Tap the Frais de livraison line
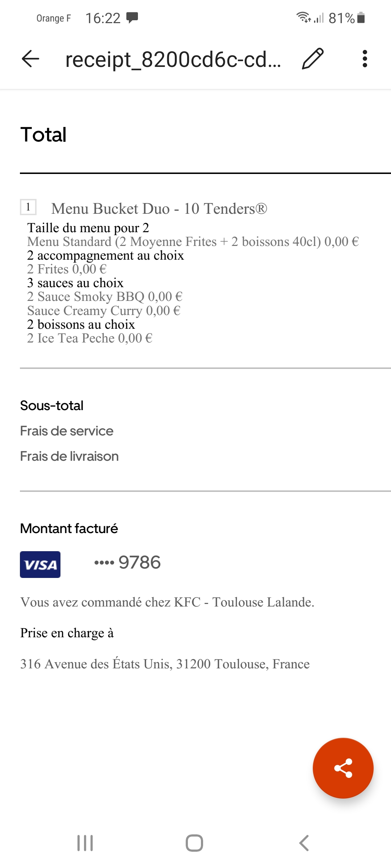This screenshot has height=868, width=391. tap(70, 456)
